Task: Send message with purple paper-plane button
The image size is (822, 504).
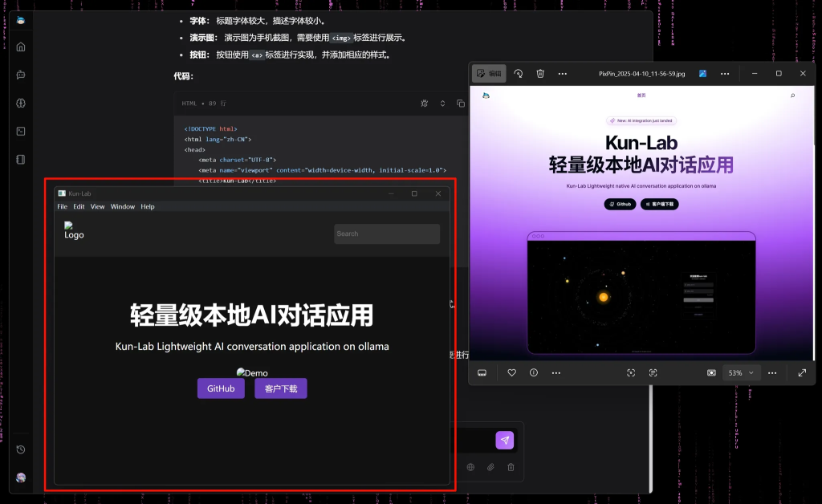Action: (505, 440)
